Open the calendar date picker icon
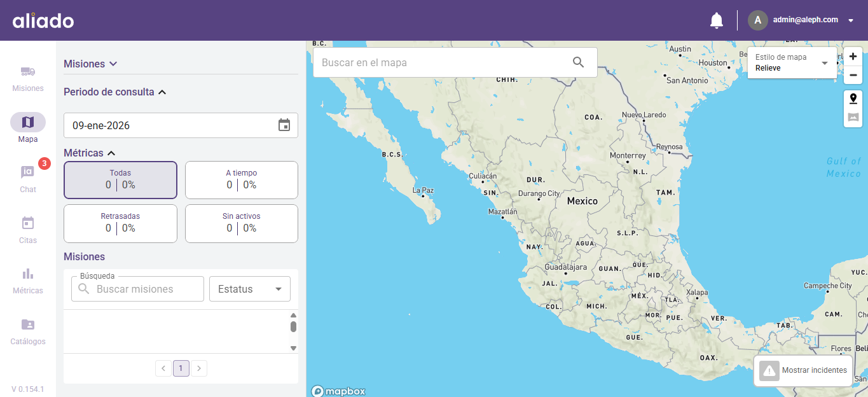 pyautogui.click(x=284, y=125)
